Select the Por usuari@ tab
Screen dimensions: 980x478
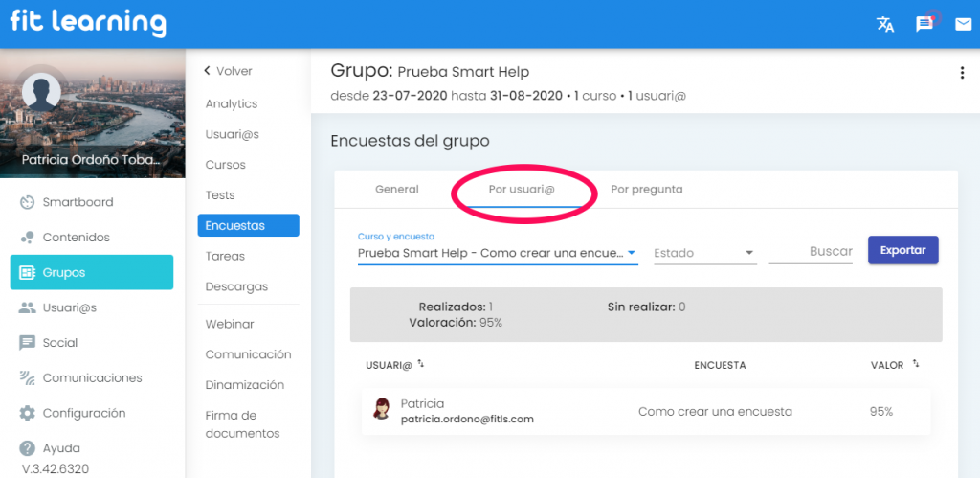[522, 189]
